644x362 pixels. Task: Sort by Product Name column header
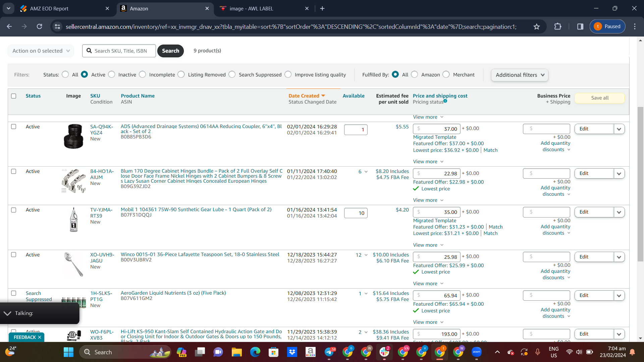click(138, 96)
